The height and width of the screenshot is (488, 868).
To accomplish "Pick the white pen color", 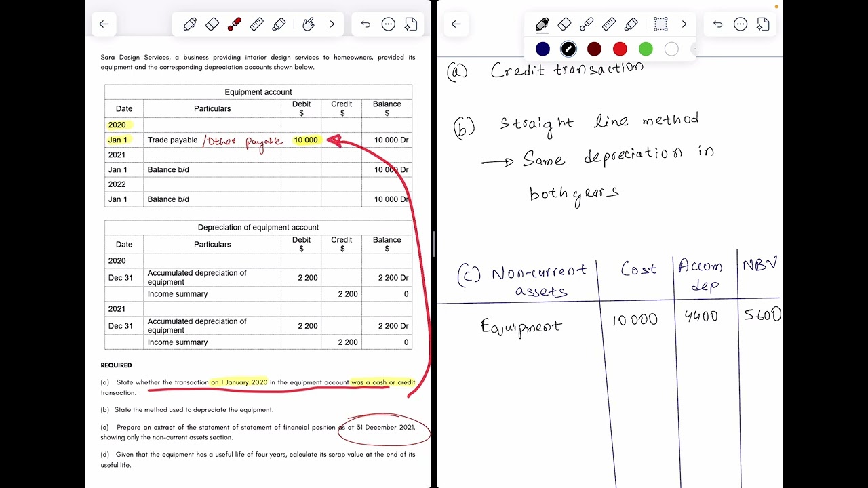I will click(x=671, y=49).
